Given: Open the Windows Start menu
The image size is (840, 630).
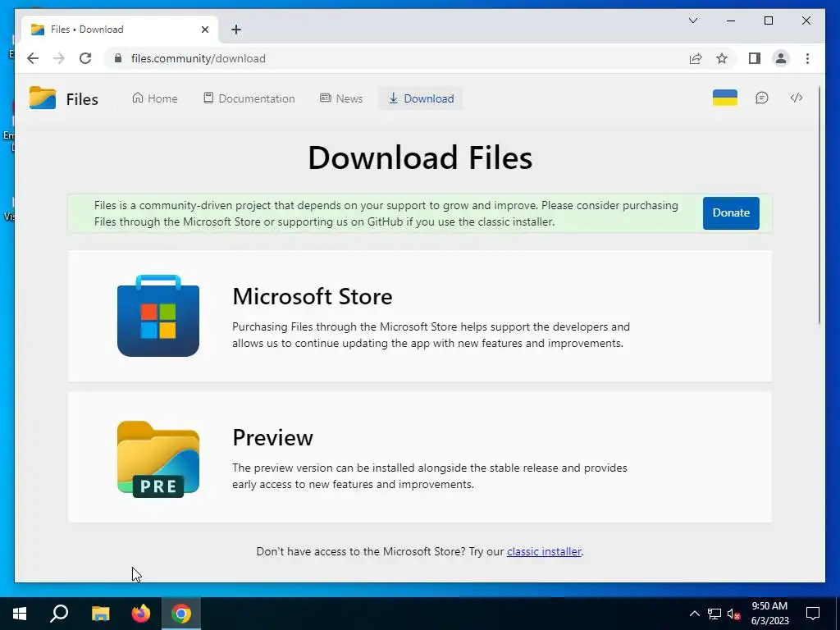Looking at the screenshot, I should coord(20,614).
